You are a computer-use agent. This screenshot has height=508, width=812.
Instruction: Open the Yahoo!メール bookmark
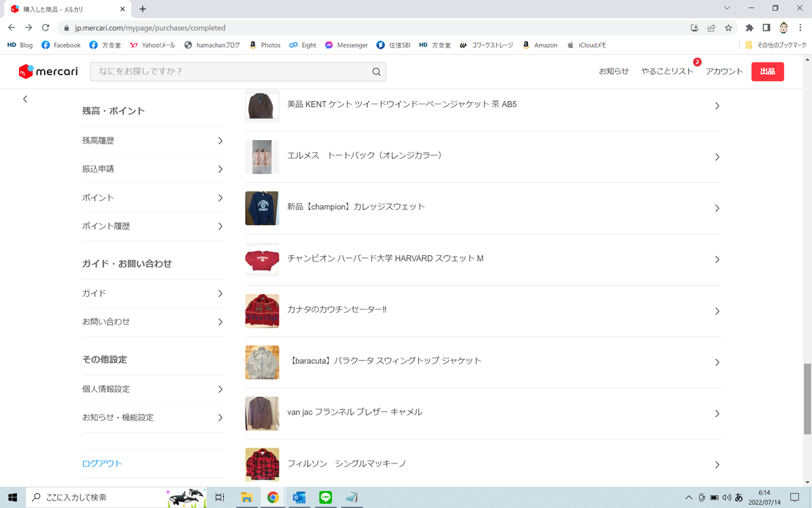152,45
